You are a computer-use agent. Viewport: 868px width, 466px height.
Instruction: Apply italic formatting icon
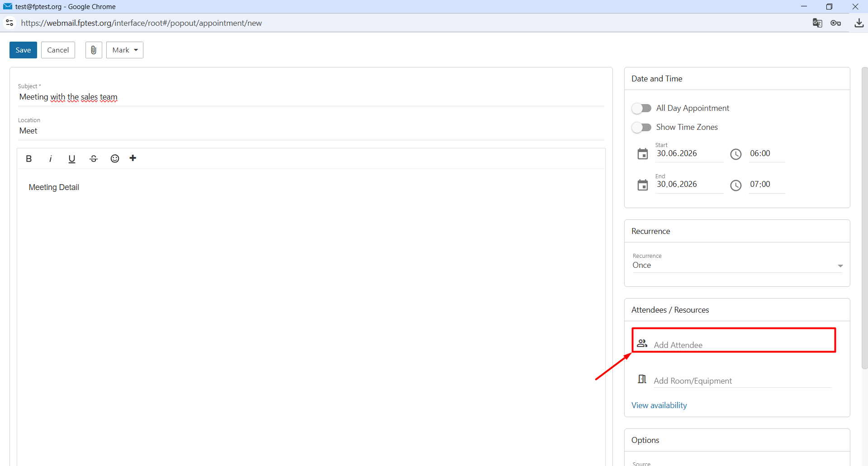[50, 159]
